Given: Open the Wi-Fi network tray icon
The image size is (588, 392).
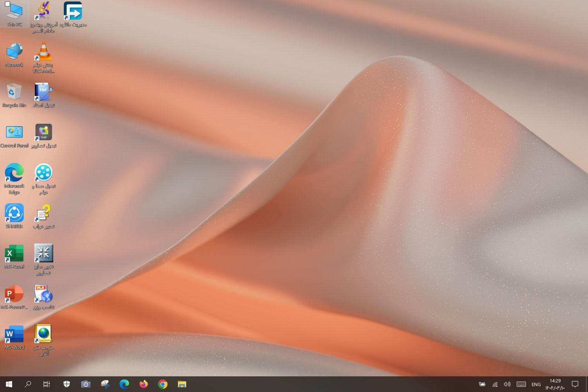Looking at the screenshot, I should pyautogui.click(x=495, y=384).
